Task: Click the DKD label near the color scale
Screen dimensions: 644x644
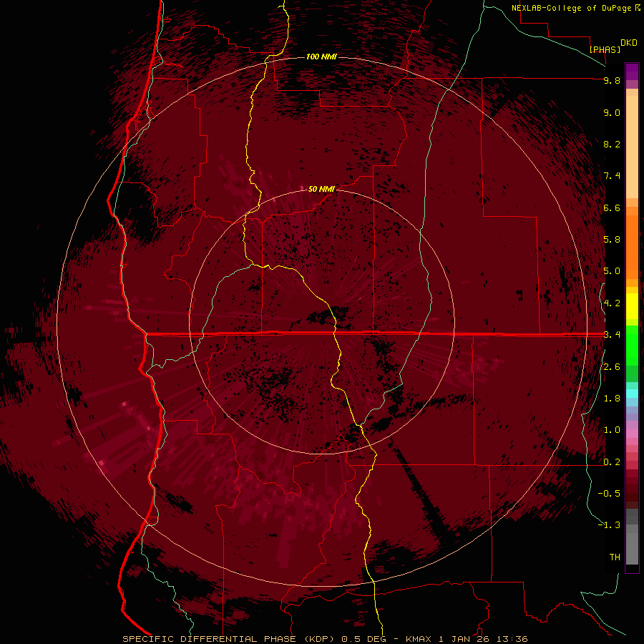Action: (629, 43)
